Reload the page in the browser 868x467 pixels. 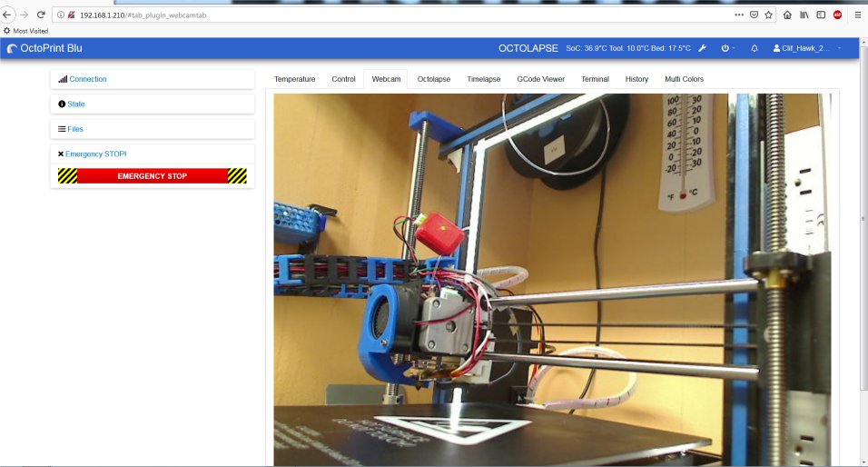point(41,15)
